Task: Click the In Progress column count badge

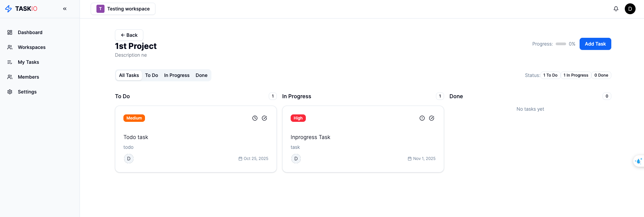Action: pos(440,96)
